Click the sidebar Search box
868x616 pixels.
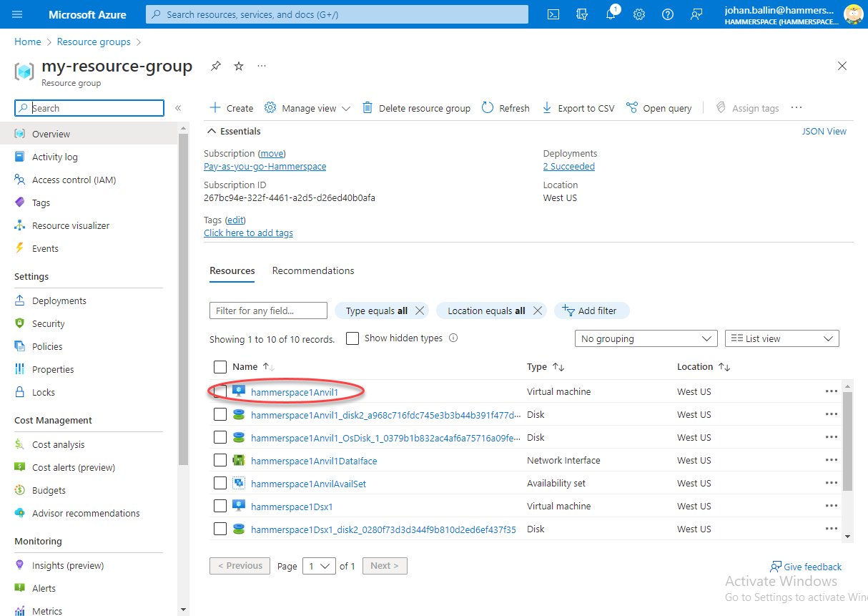(89, 108)
